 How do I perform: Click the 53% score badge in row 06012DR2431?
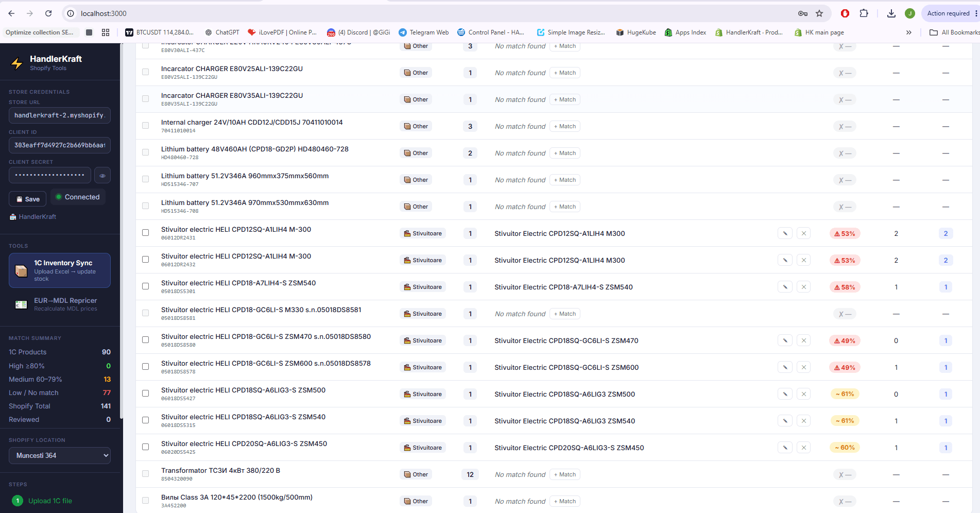point(845,233)
